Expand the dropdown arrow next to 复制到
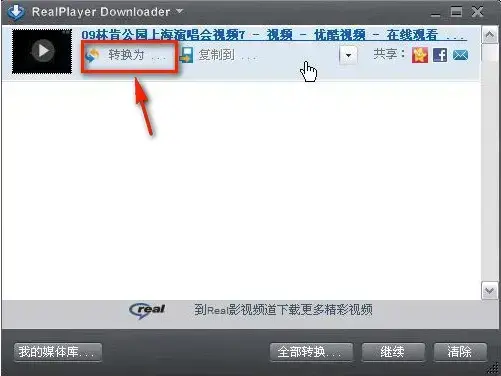501x376 pixels. pyautogui.click(x=348, y=55)
